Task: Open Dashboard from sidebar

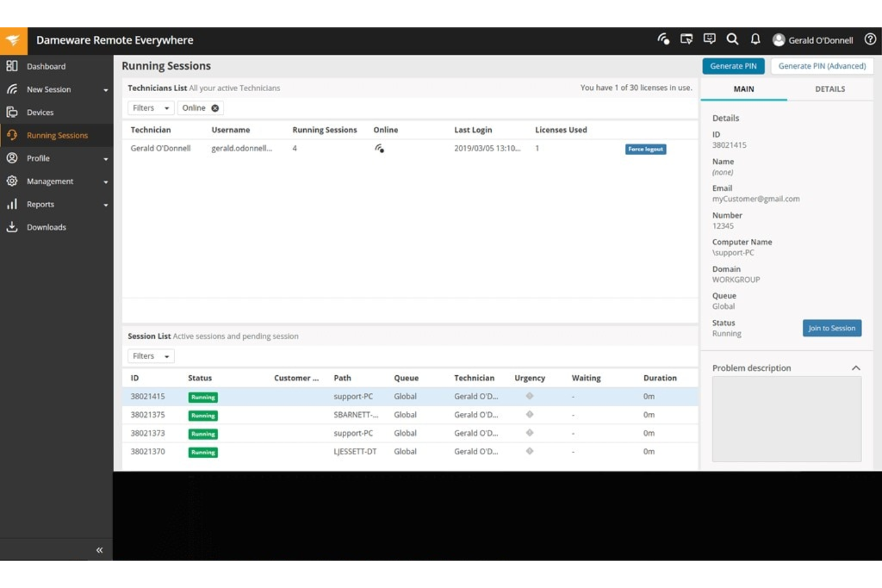Action: (46, 66)
